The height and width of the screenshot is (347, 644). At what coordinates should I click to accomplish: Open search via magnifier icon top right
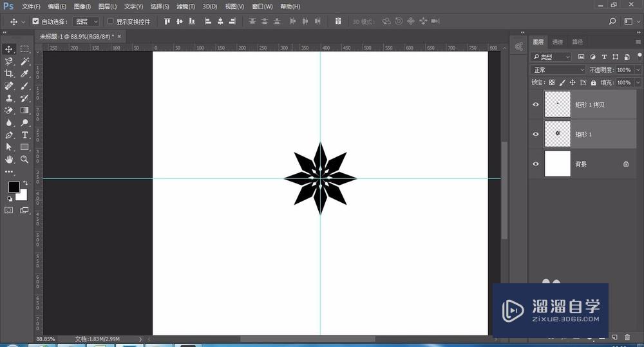[x=612, y=21]
